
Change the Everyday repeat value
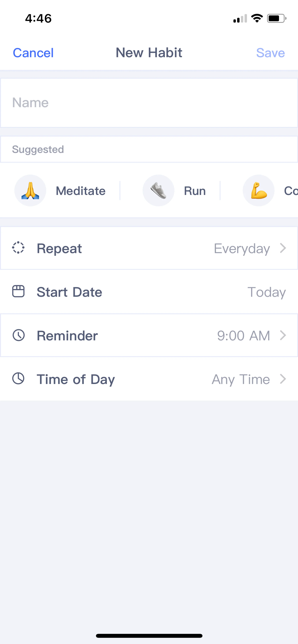[242, 248]
